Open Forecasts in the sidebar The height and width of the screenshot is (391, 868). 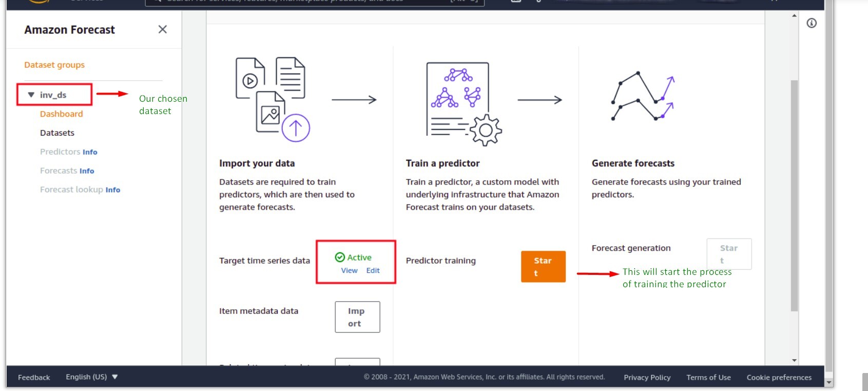(59, 171)
